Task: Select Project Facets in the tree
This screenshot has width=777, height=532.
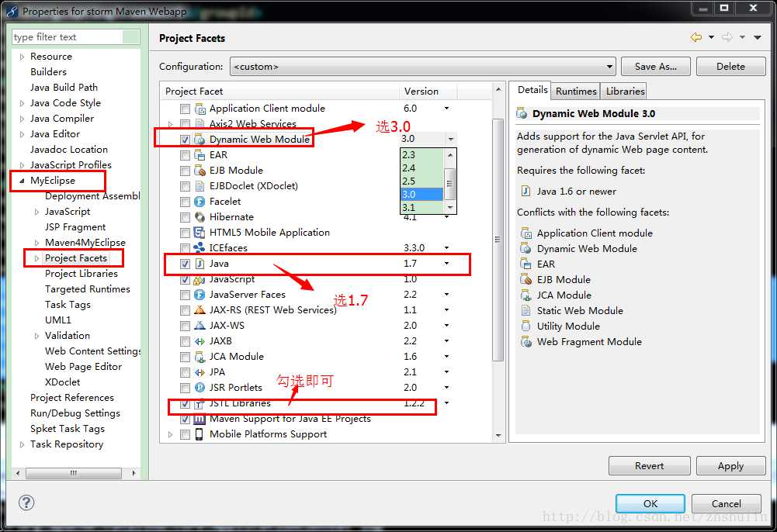Action: point(76,258)
